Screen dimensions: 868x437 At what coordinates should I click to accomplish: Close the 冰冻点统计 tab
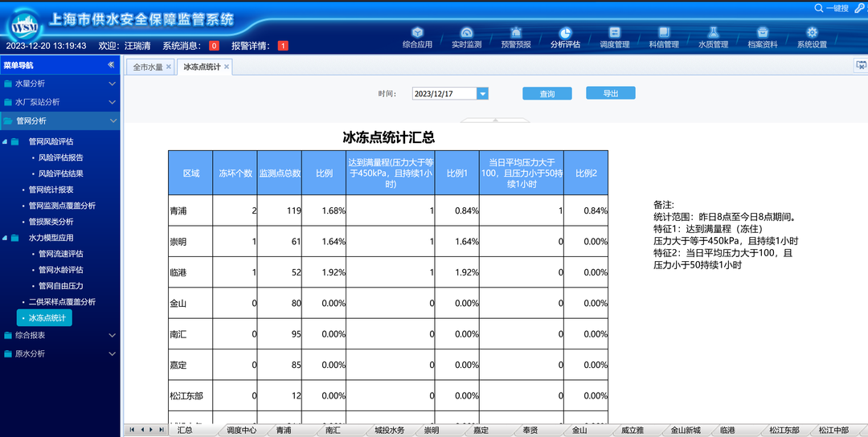(x=227, y=67)
